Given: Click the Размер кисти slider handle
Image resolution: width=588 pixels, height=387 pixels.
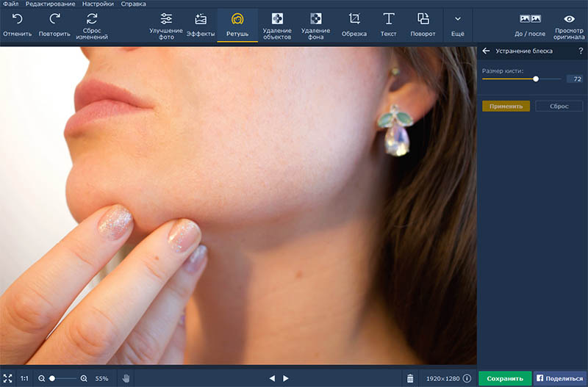Looking at the screenshot, I should [x=536, y=79].
